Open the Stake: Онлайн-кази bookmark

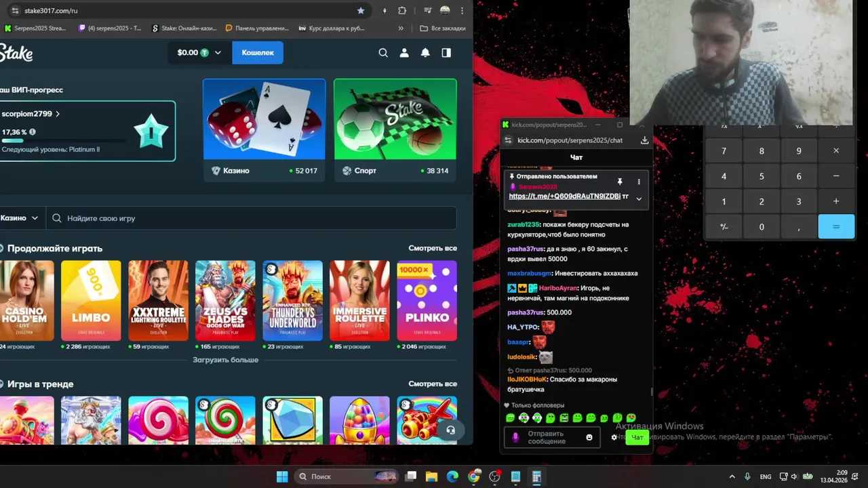pyautogui.click(x=183, y=28)
